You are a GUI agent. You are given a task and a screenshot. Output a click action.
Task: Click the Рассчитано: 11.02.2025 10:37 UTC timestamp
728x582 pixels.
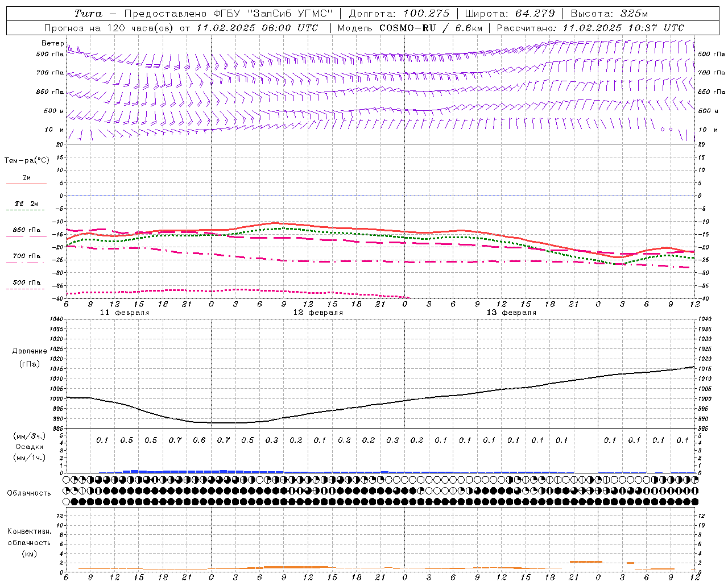pyautogui.click(x=590, y=28)
